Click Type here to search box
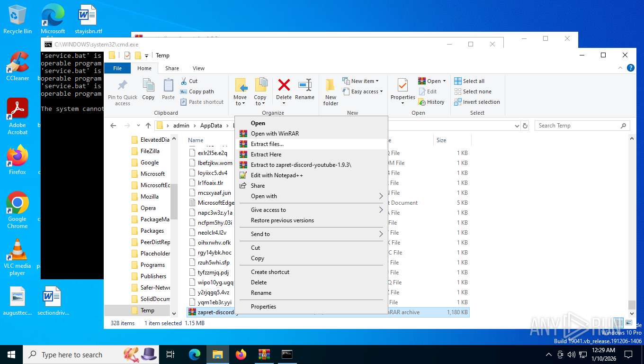The image size is (644, 364). pyautogui.click(x=91, y=355)
